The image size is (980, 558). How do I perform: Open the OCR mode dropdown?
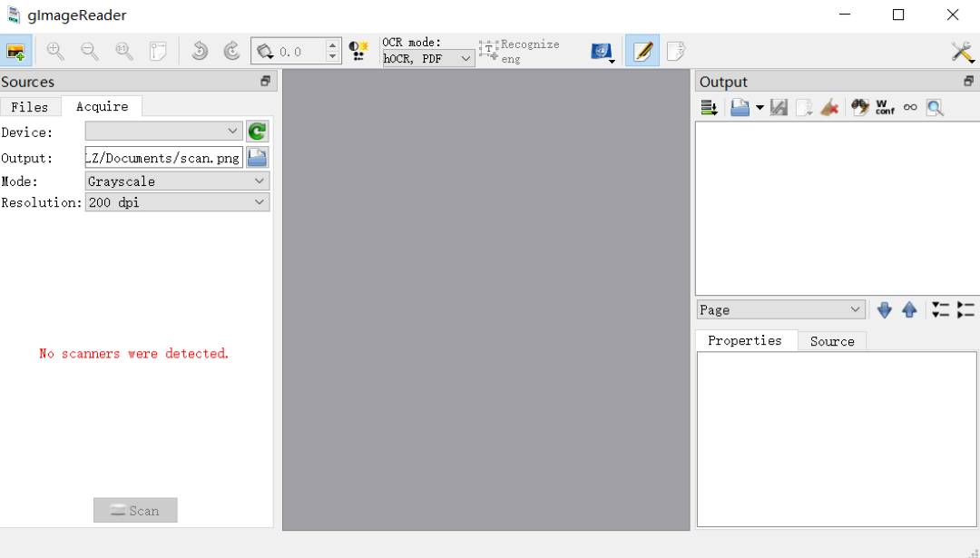426,58
